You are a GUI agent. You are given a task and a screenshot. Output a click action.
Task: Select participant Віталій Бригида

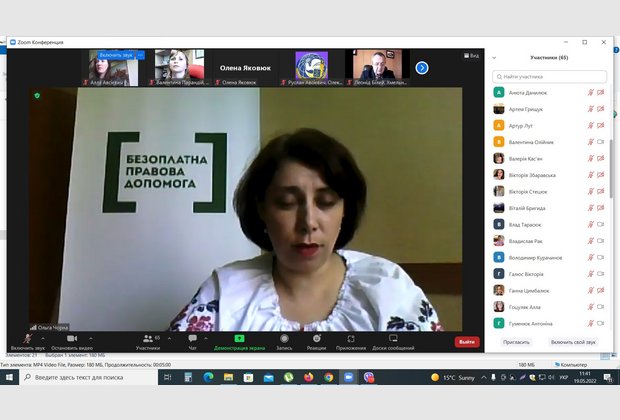point(549,208)
